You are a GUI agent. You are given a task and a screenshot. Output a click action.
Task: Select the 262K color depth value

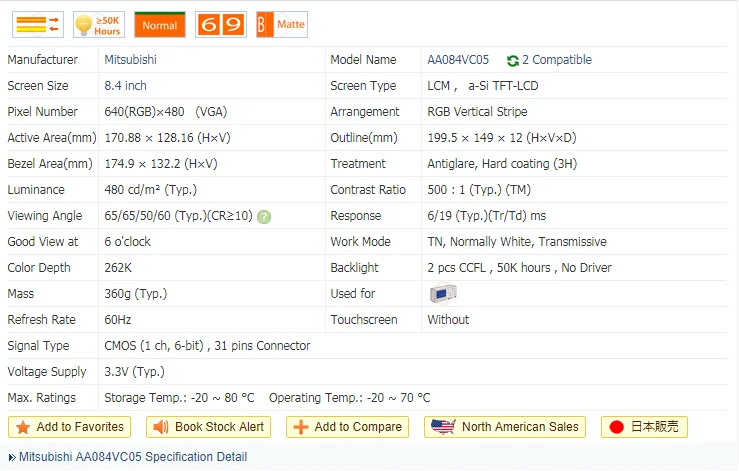(x=118, y=267)
